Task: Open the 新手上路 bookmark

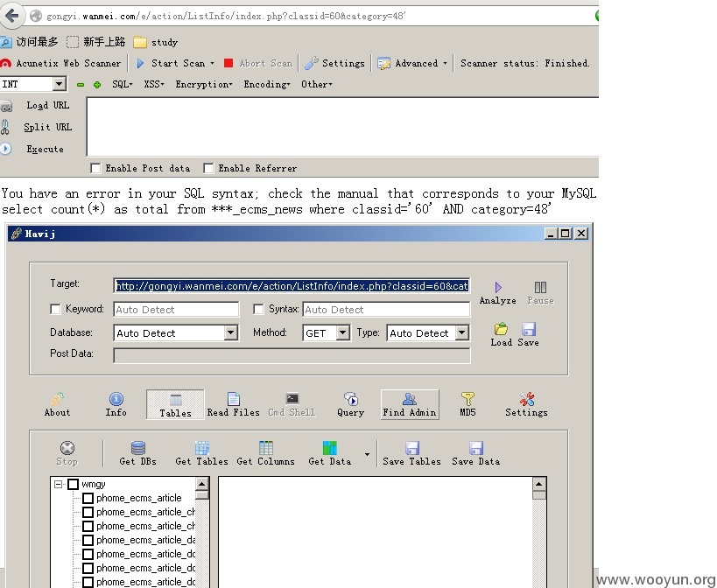Action: coord(96,42)
